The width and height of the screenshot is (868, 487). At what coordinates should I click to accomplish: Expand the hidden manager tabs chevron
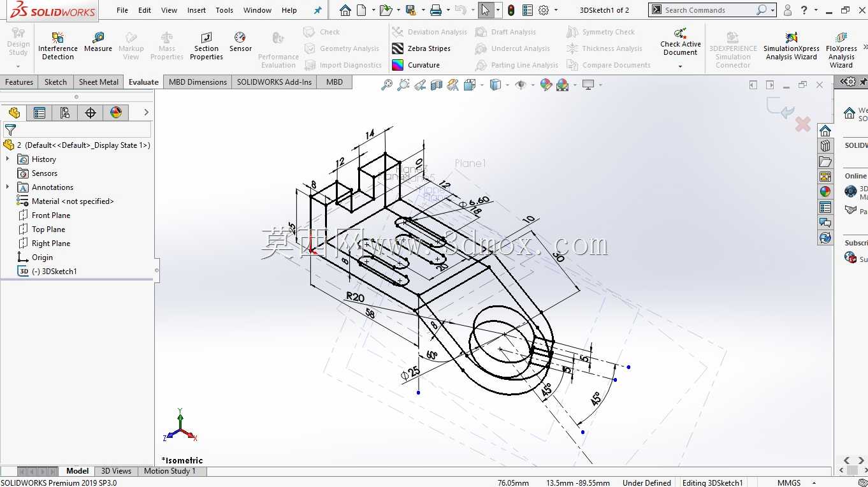(146, 113)
